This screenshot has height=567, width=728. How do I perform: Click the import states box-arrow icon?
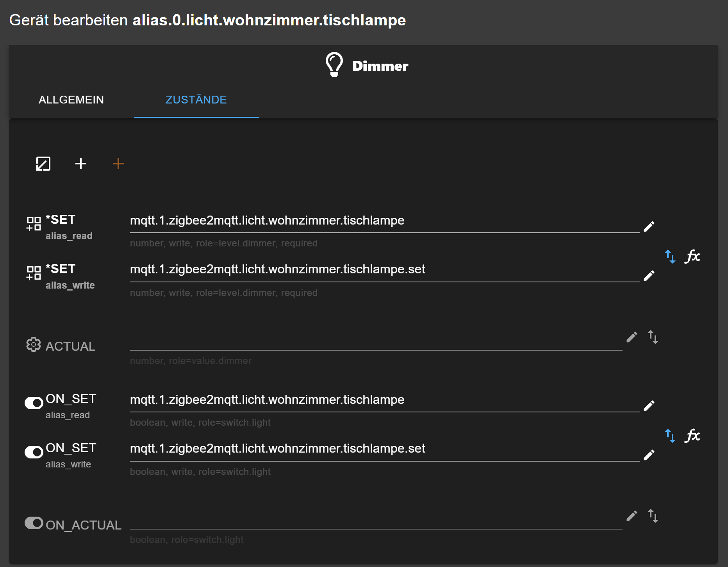(43, 164)
